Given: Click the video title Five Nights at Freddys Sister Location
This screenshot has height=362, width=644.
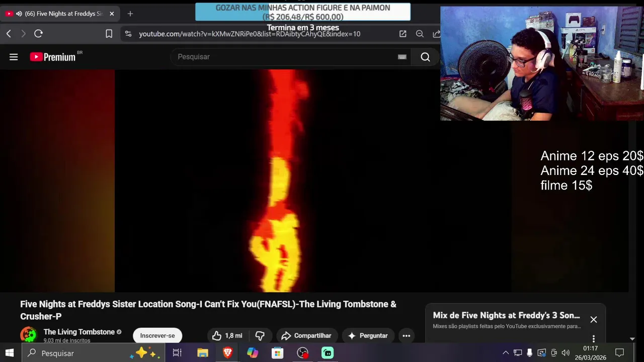Looking at the screenshot, I should 208,310.
